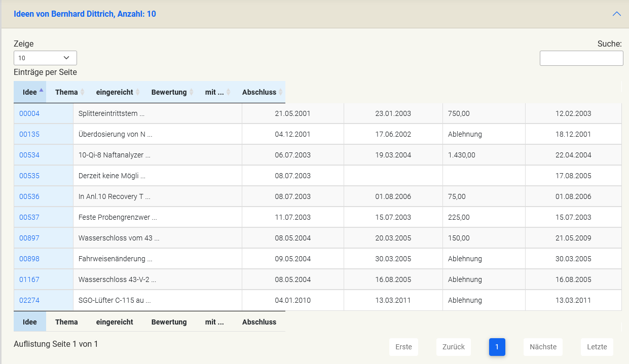Sort by Abschluss column sort arrows
The width and height of the screenshot is (629, 364).
pos(281,92)
